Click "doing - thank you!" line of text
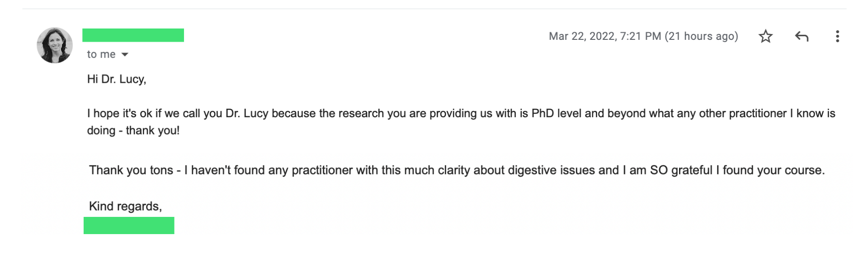Image resolution: width=868 pixels, height=259 pixels. click(133, 130)
